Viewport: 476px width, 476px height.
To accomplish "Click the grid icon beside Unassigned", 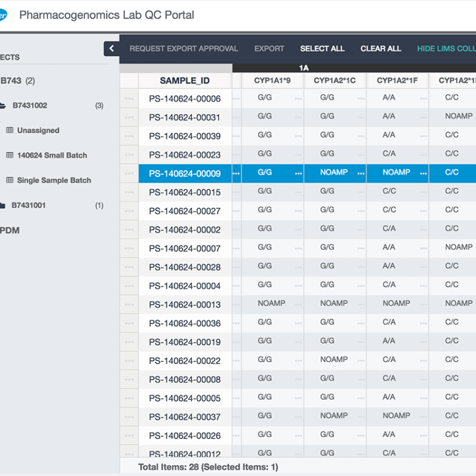I will click(10, 130).
